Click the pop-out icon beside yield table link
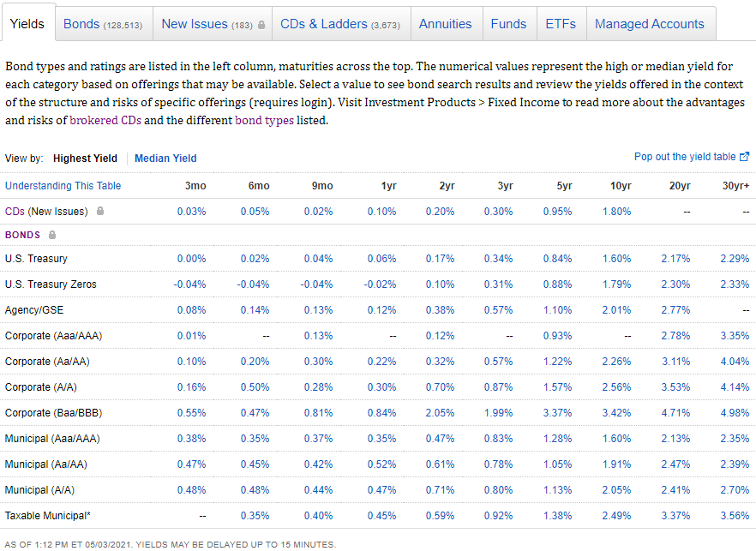This screenshot has height=551, width=756. point(745,157)
